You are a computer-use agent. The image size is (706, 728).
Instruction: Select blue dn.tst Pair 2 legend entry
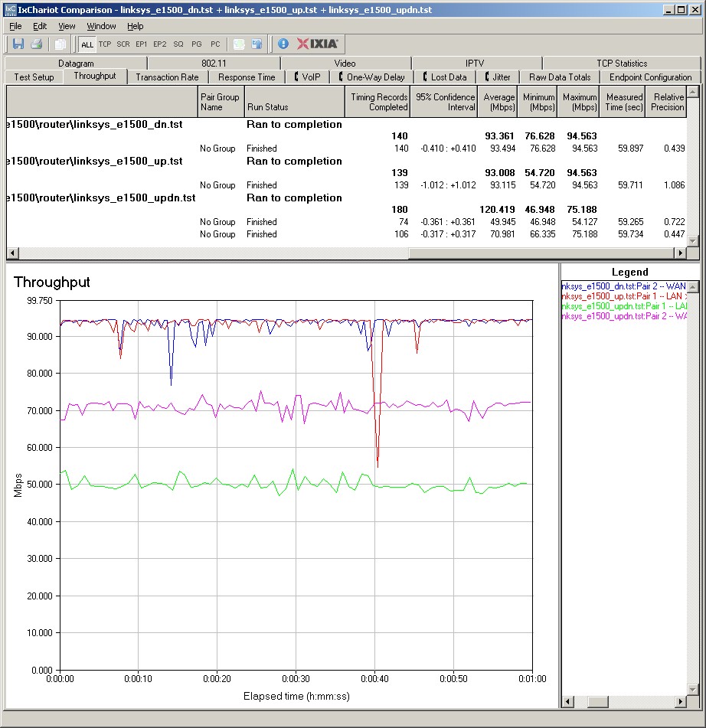point(623,286)
